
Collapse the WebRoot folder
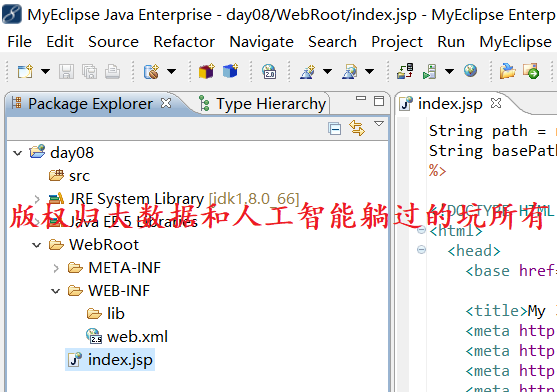(x=37, y=245)
